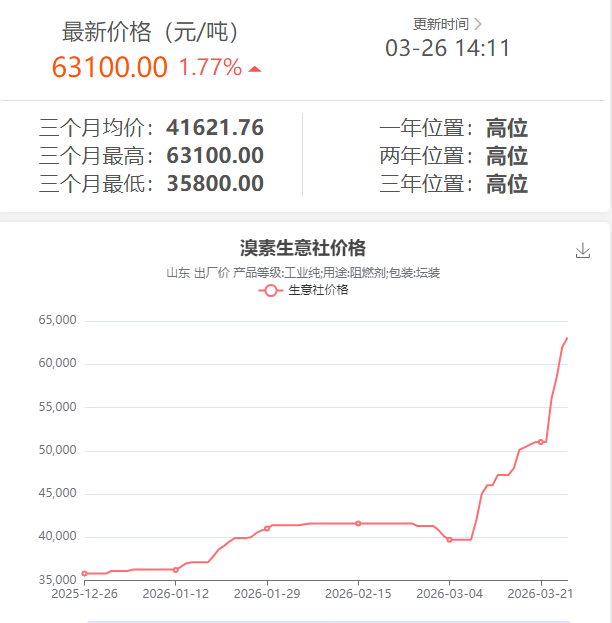Click the download chart icon
The height and width of the screenshot is (623, 612).
pyautogui.click(x=583, y=251)
